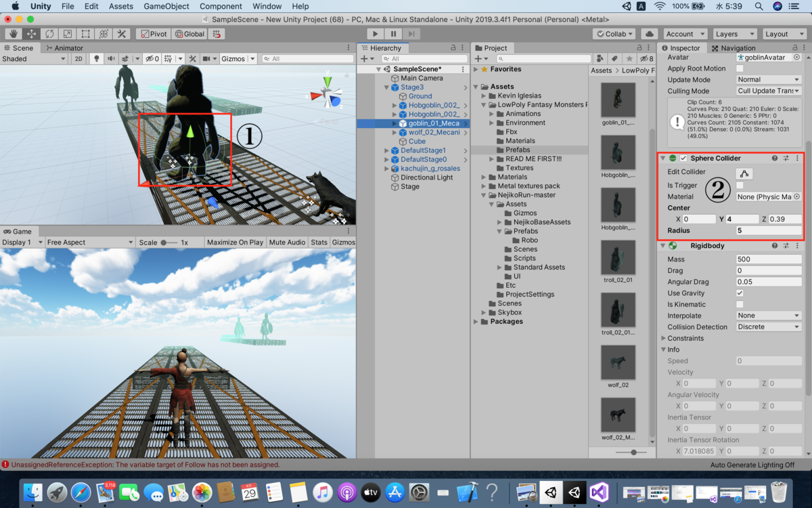
Task: Select the Rotate tool in toolbar
Action: click(x=49, y=34)
